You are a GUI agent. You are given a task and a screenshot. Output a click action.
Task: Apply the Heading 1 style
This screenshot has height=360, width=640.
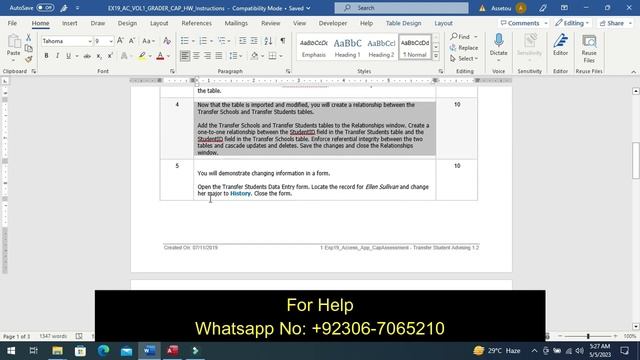[347, 47]
